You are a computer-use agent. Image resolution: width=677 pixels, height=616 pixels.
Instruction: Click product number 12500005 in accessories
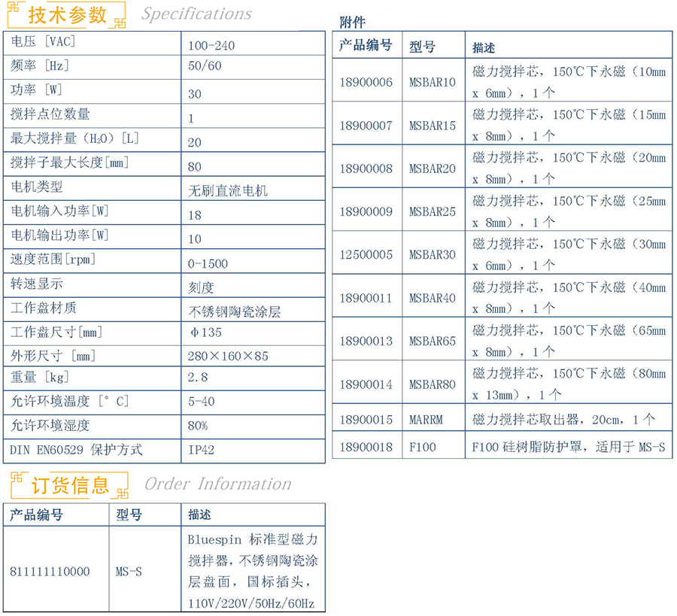coord(366,254)
